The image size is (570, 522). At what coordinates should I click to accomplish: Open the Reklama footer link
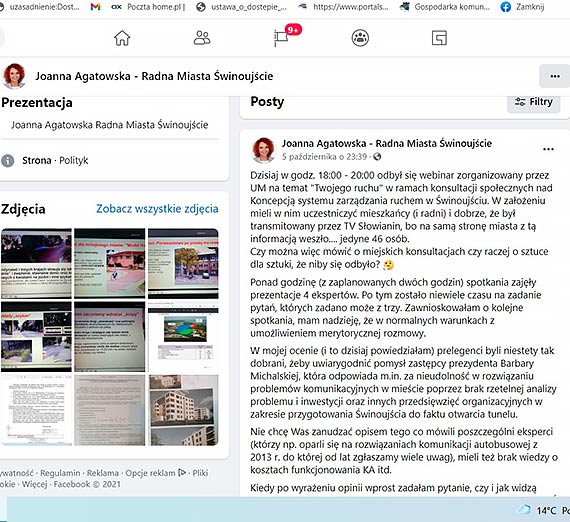point(103,473)
